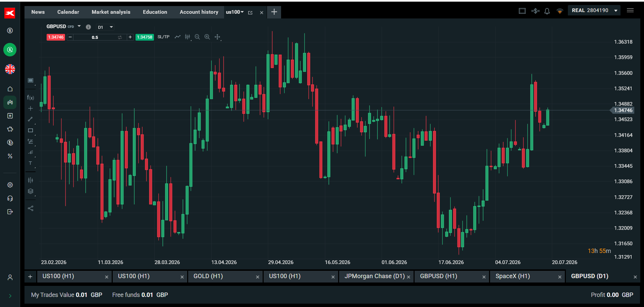Select the text T annotation tool
644x307 pixels.
tap(31, 163)
